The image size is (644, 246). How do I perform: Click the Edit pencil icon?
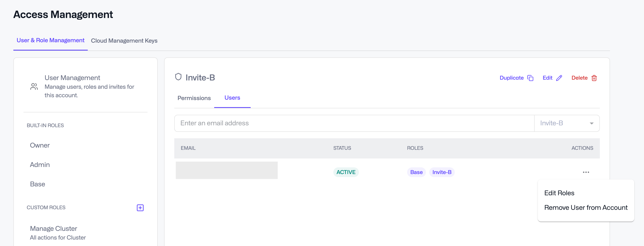(x=559, y=78)
